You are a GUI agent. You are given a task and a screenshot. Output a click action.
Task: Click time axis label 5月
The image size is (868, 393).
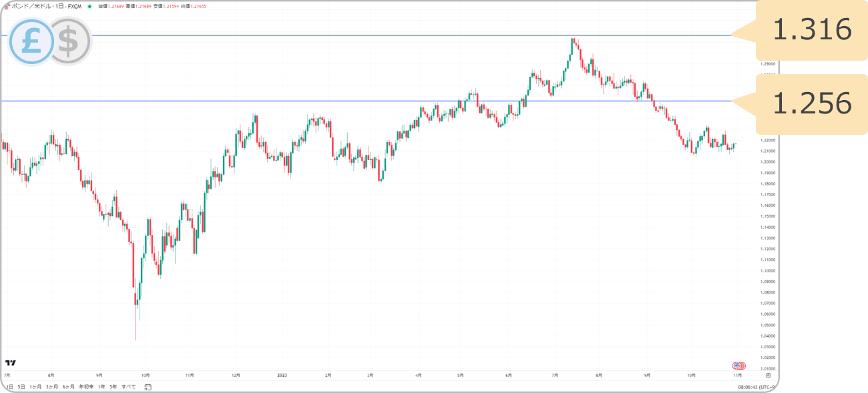coord(461,376)
